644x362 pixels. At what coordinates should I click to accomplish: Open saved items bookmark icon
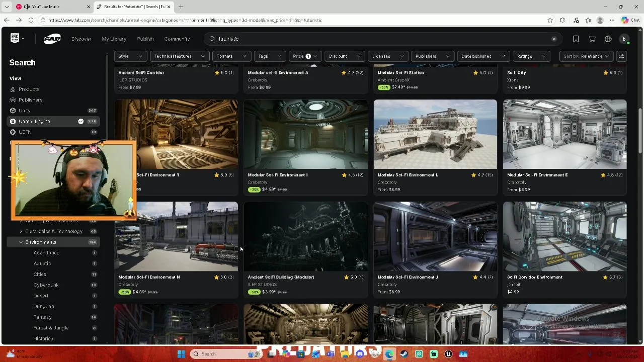click(576, 39)
